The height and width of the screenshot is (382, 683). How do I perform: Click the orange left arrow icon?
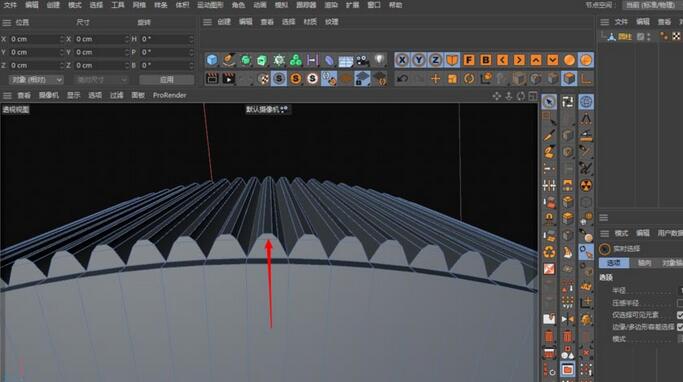click(x=502, y=60)
